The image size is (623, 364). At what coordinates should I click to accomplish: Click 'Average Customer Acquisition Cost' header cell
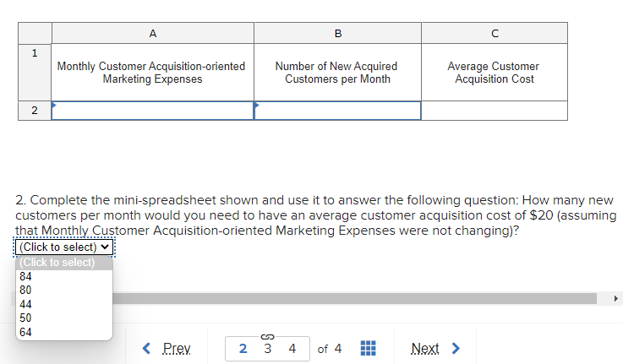tap(495, 73)
